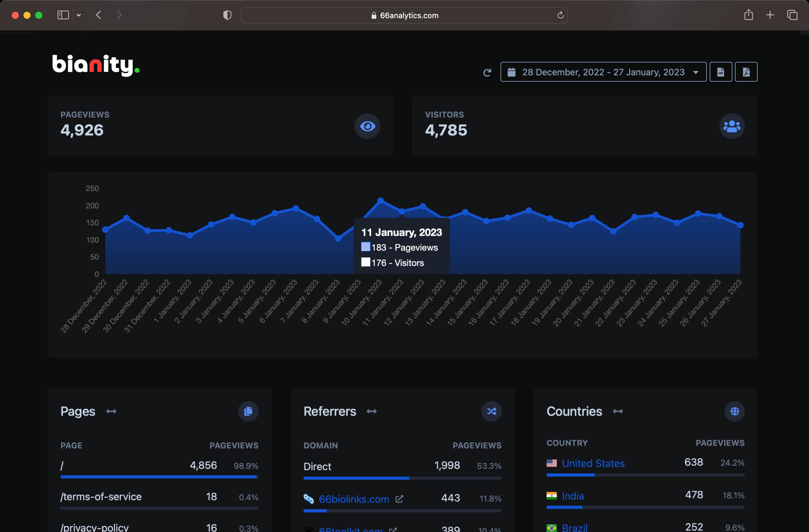Click the 11 January data point on chart
This screenshot has height=532, width=809.
pyautogui.click(x=402, y=211)
